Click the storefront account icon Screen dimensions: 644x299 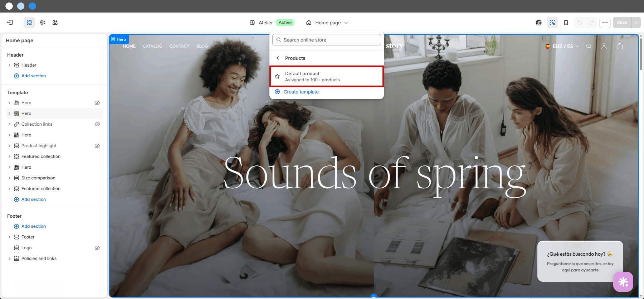(x=604, y=46)
